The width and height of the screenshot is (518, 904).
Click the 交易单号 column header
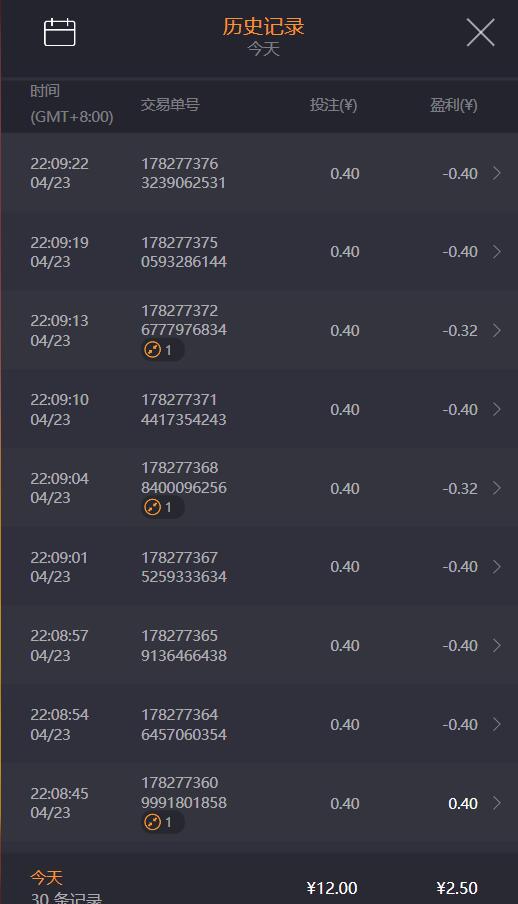(170, 105)
